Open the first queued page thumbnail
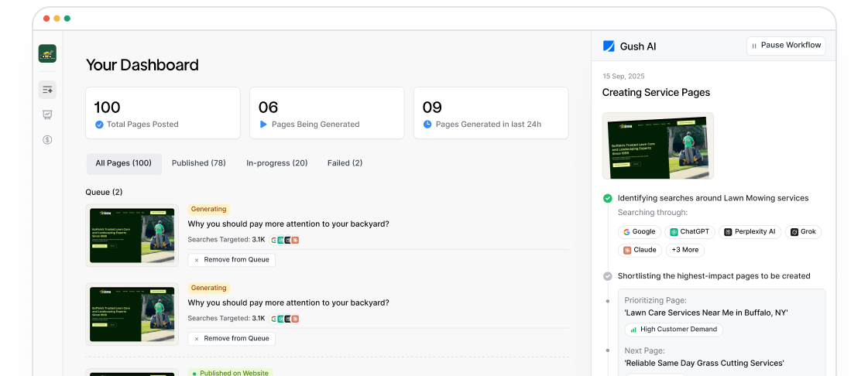The width and height of the screenshot is (868, 376). click(x=132, y=235)
